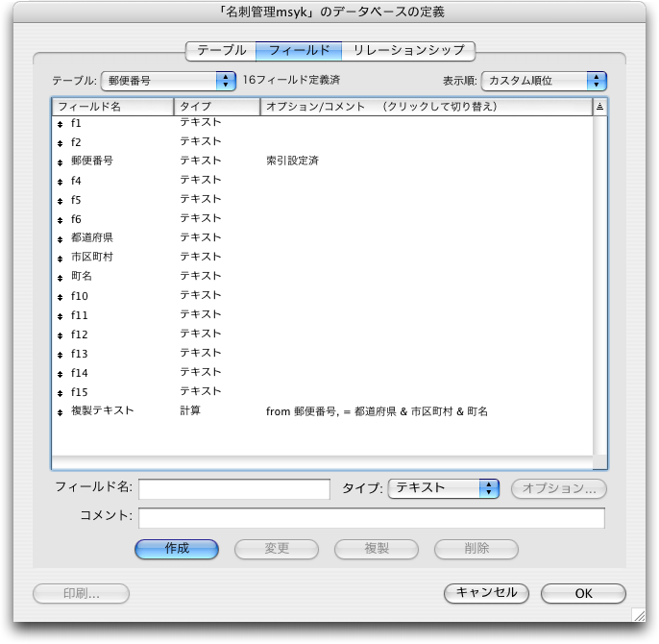Sort by the フィールド名 column header

[x=112, y=107]
